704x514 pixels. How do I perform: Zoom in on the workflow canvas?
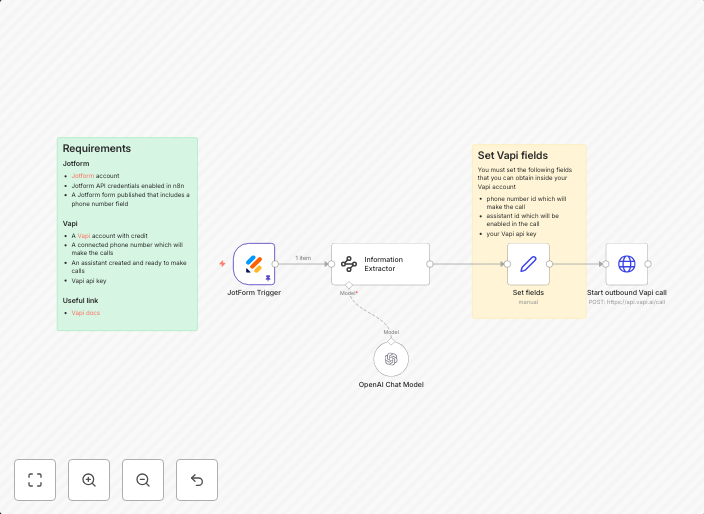pos(89,480)
